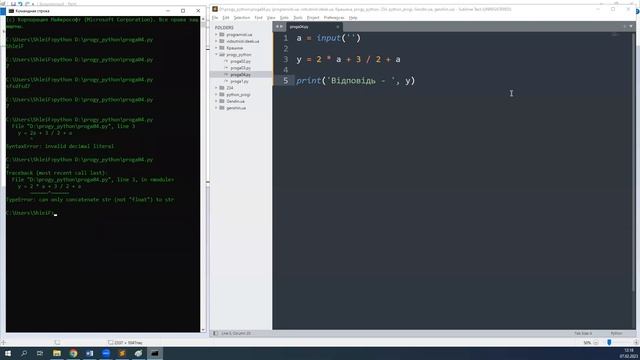The width and height of the screenshot is (640, 360).
Task: Expand the second folder in the sidebar
Action: (x=216, y=41)
